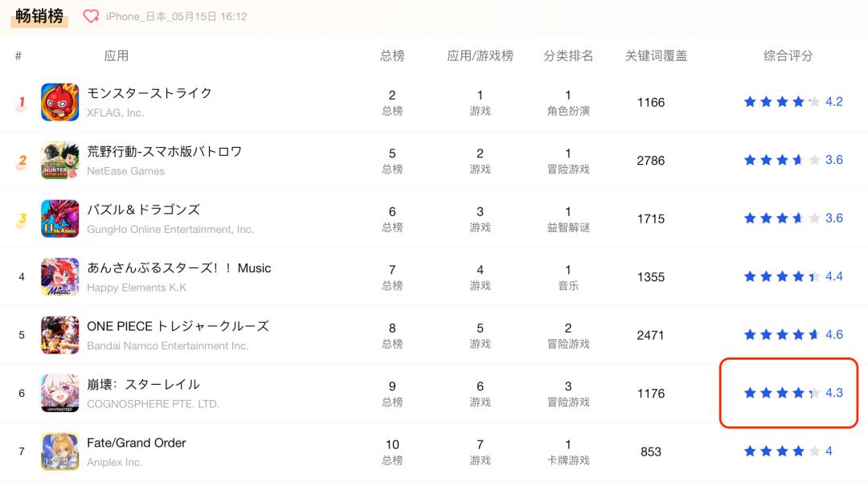Click the XFLAG, Inc. developer name
Screen dimensions: 868x482
coord(116,113)
